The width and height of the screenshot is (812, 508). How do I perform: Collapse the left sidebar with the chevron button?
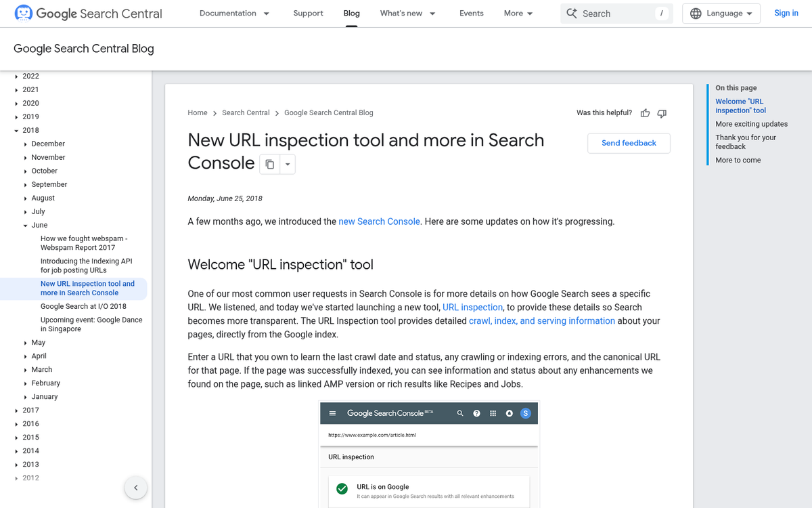point(135,488)
